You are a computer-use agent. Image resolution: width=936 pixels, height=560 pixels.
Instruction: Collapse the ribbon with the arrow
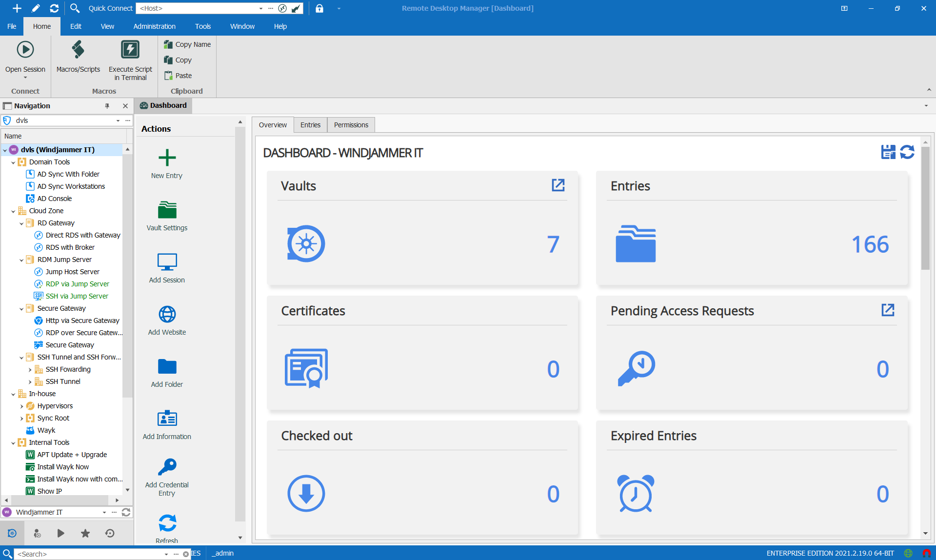pos(929,90)
